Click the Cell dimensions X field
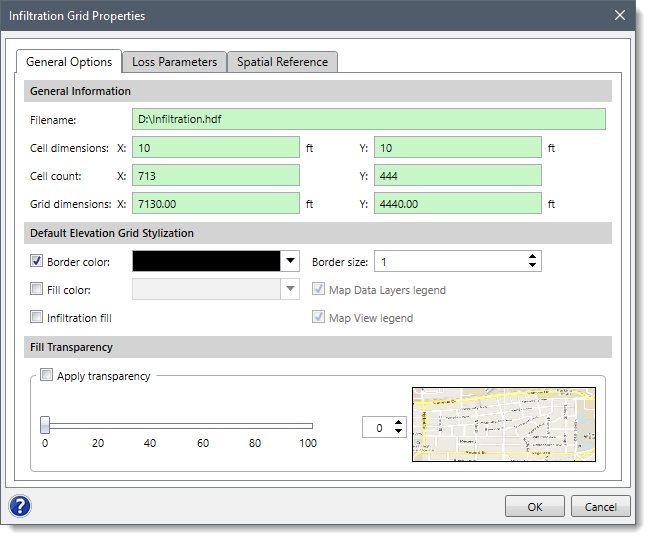 coord(216,148)
